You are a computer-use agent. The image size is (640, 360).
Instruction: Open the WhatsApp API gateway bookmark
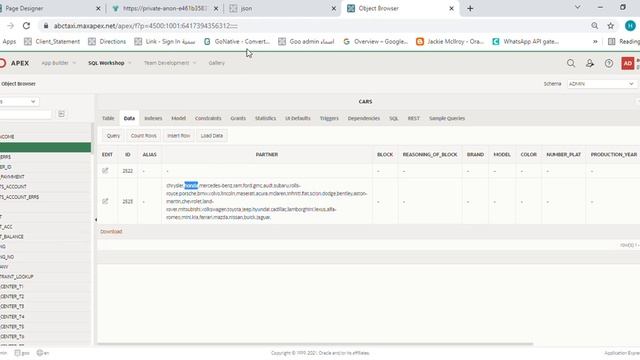[526, 41]
